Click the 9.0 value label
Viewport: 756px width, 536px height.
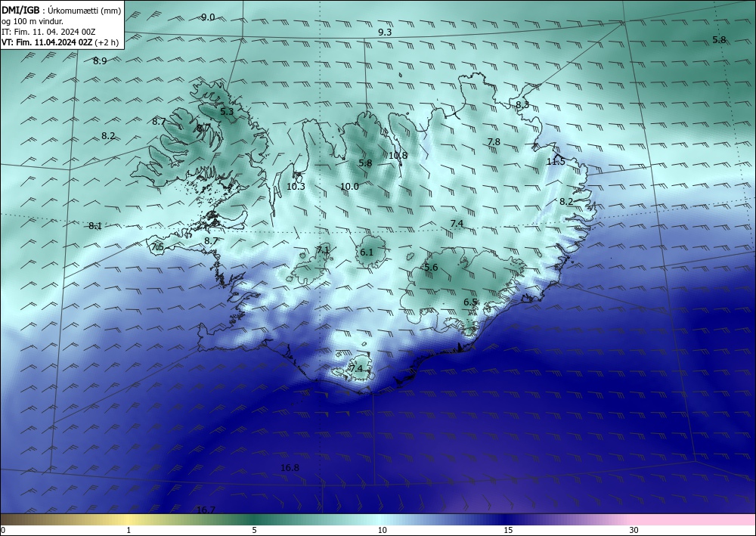[208, 17]
